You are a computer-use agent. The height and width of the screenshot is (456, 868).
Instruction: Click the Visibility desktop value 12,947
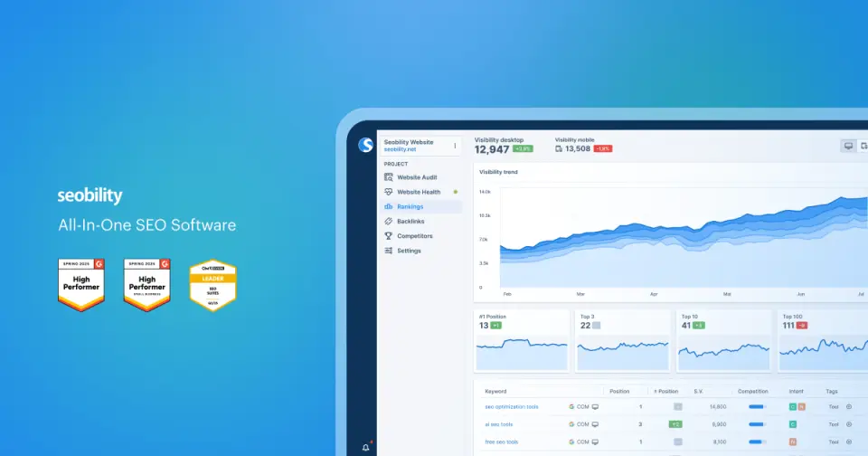point(492,149)
